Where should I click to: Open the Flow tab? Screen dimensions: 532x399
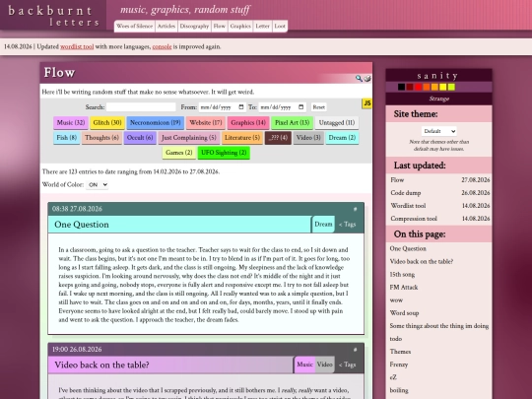click(220, 27)
